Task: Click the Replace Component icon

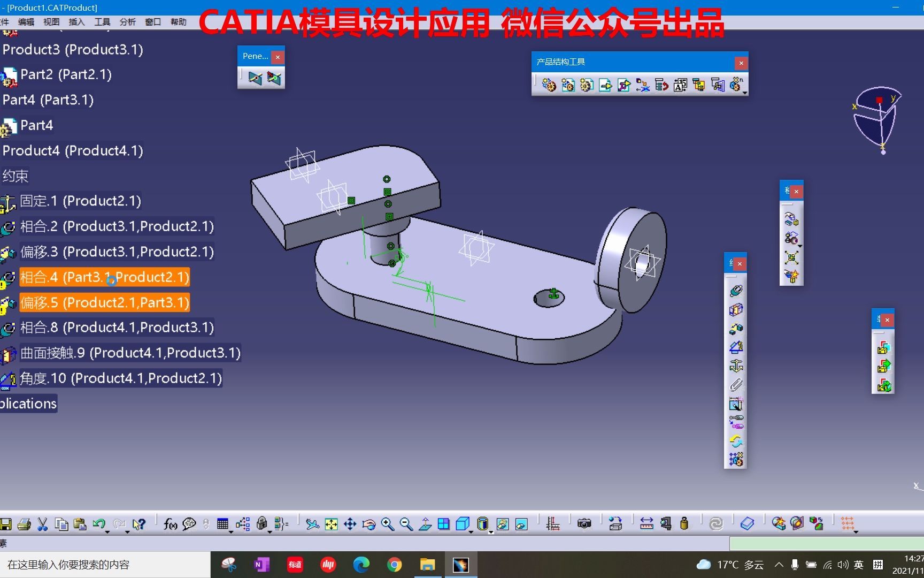Action: tap(643, 85)
